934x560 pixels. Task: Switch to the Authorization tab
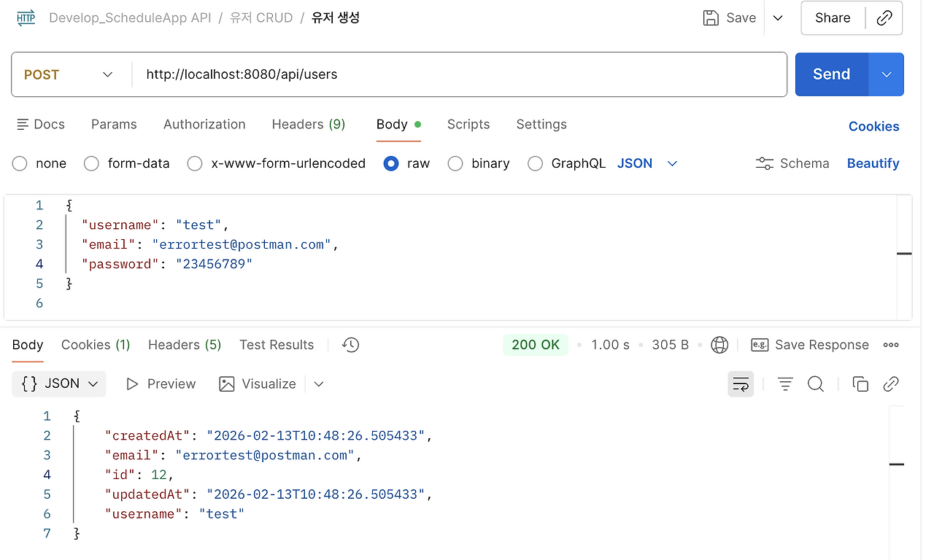click(204, 124)
